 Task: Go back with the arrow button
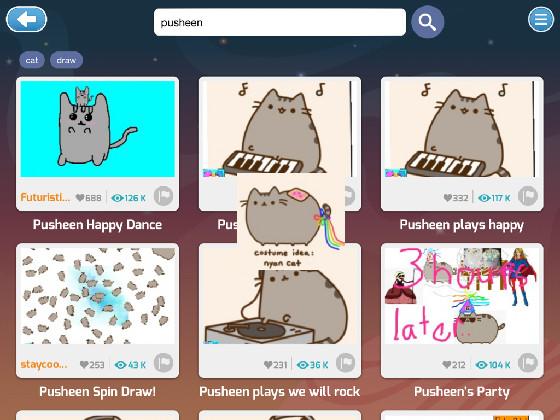26,19
